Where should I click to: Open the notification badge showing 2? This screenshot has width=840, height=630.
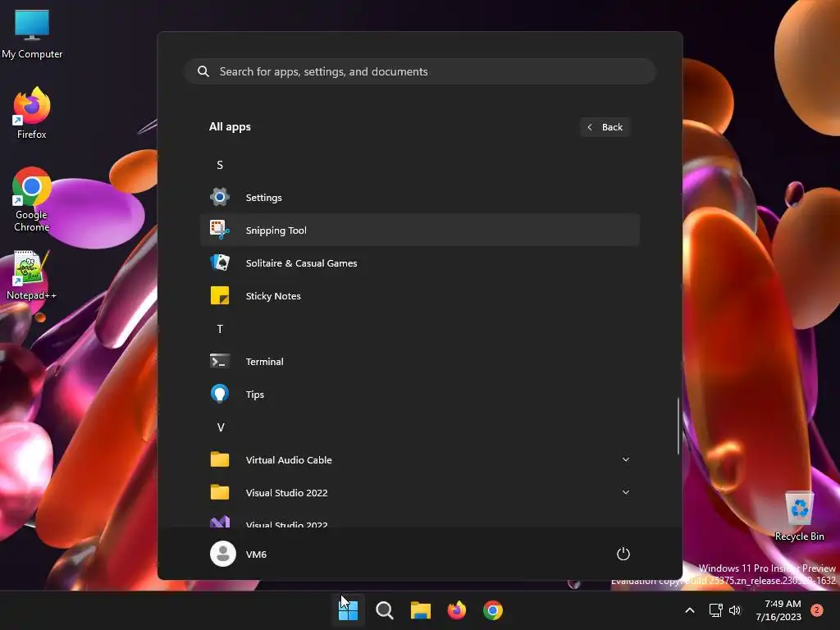pyautogui.click(x=816, y=610)
